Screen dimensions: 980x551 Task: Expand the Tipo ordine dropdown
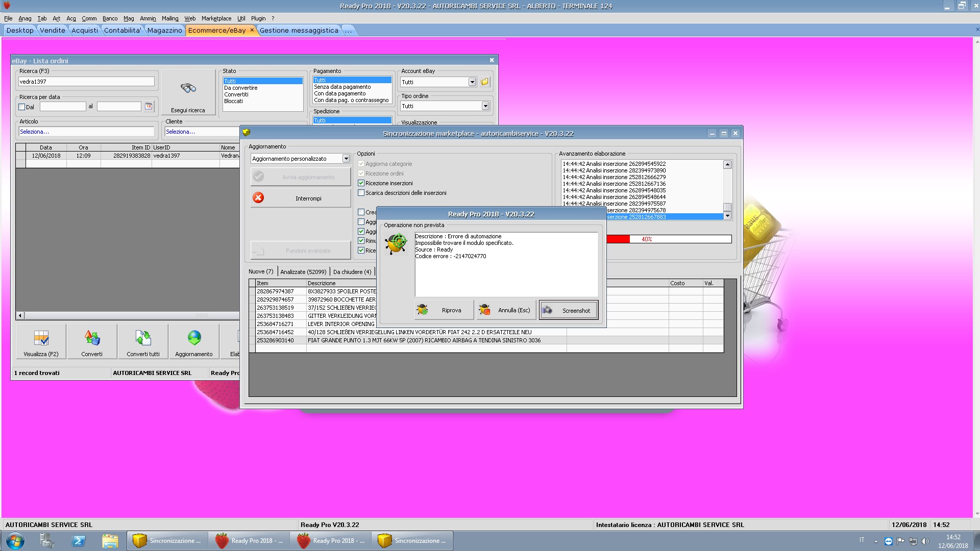pos(485,106)
